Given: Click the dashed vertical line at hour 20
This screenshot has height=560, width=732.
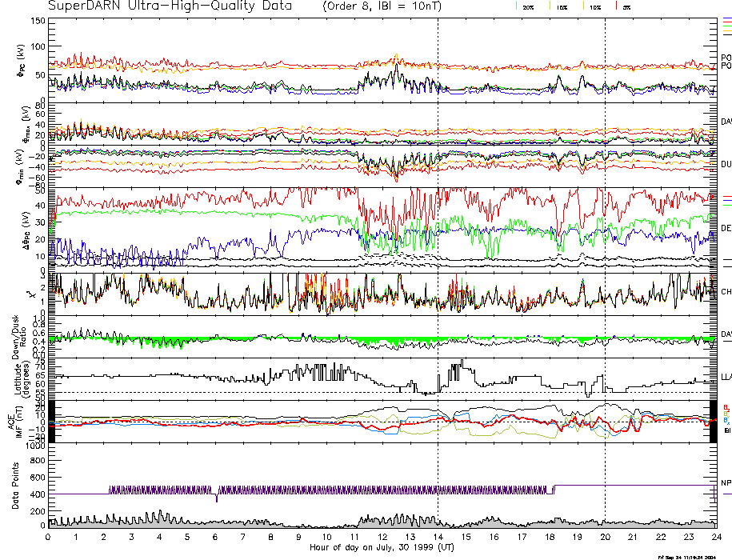Looking at the screenshot, I should pos(605,240).
